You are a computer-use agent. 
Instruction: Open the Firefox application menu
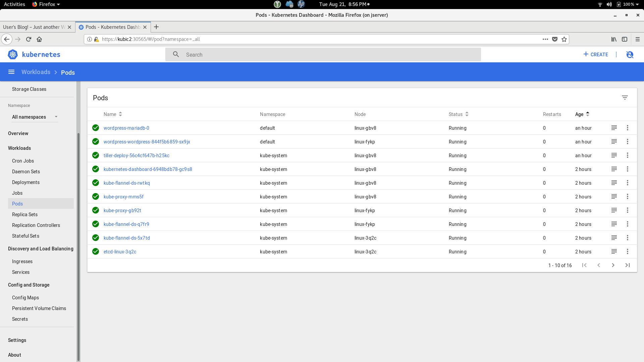(638, 39)
